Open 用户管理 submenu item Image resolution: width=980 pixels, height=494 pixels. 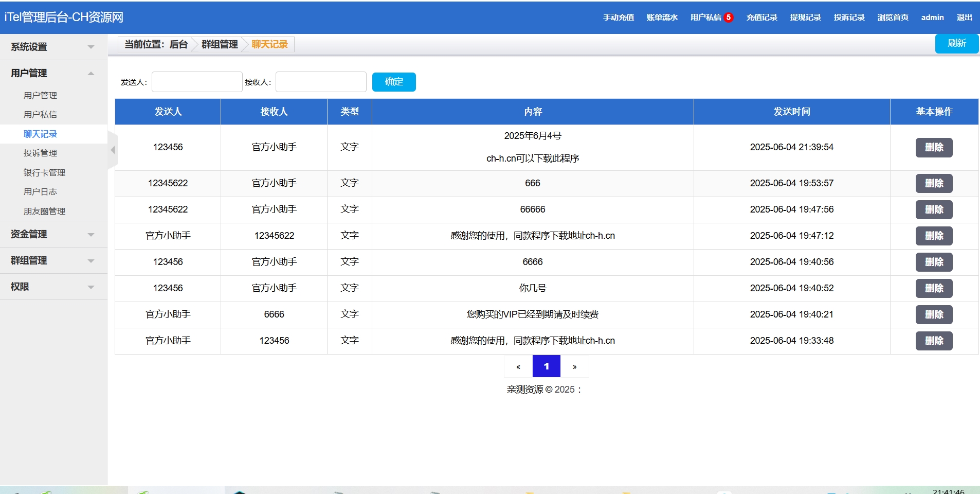pos(40,95)
